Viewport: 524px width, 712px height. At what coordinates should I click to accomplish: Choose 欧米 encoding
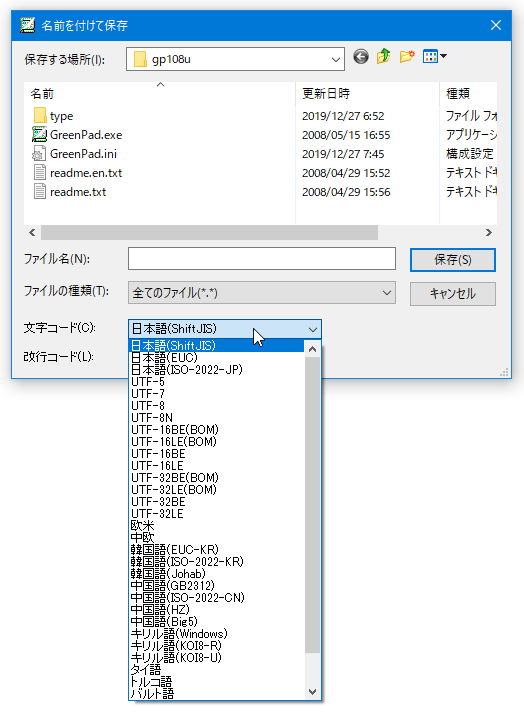tap(217, 526)
